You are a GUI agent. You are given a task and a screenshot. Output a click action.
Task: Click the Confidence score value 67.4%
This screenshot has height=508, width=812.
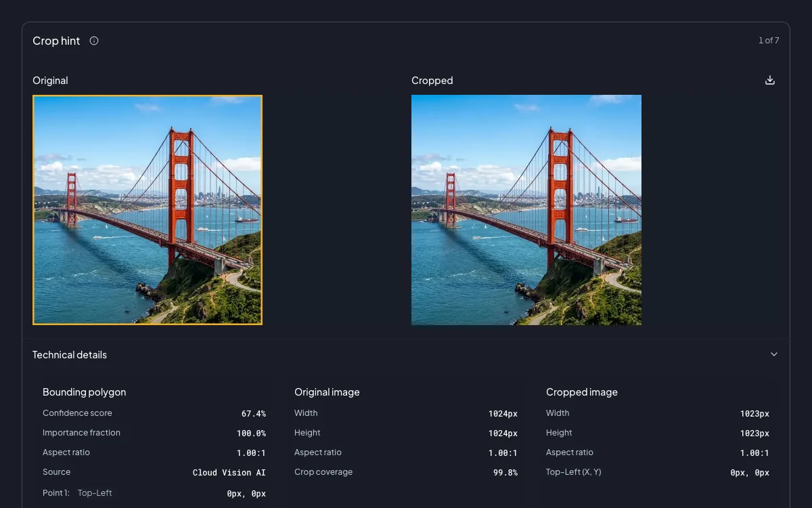pyautogui.click(x=254, y=414)
